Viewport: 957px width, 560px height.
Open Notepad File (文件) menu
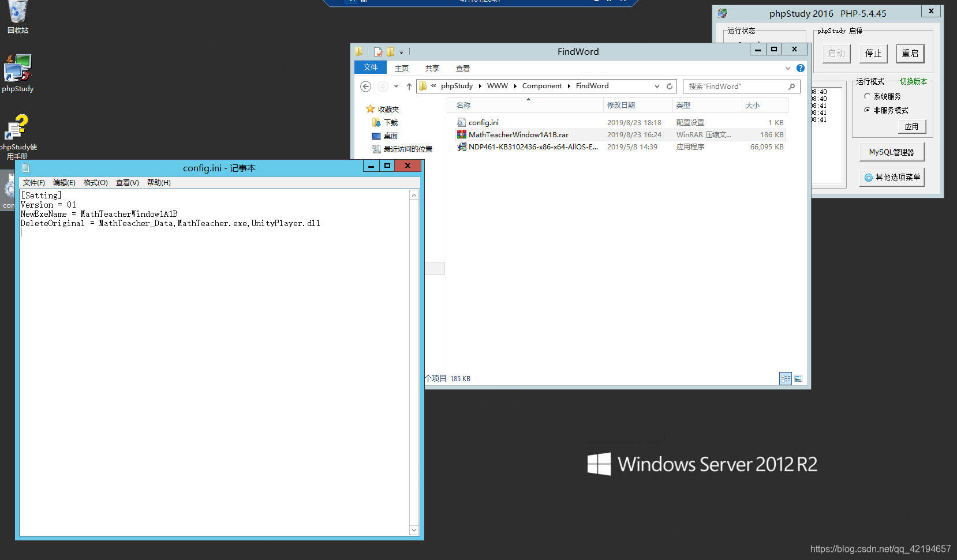[33, 183]
